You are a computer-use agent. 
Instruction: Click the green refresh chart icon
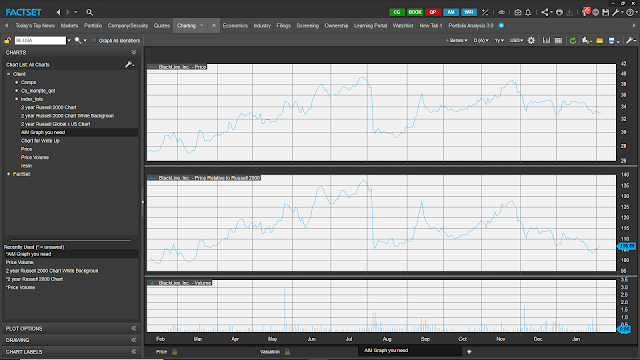pyautogui.click(x=573, y=40)
